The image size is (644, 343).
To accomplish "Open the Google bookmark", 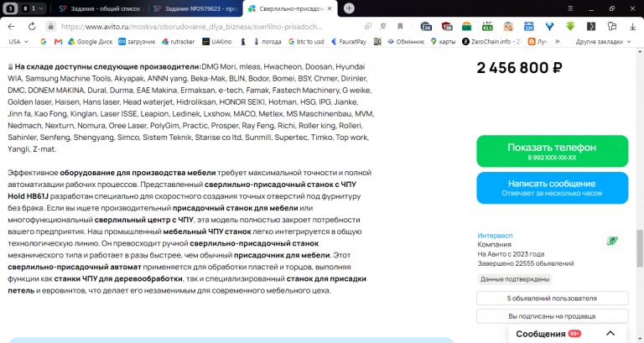I will coord(43,41).
